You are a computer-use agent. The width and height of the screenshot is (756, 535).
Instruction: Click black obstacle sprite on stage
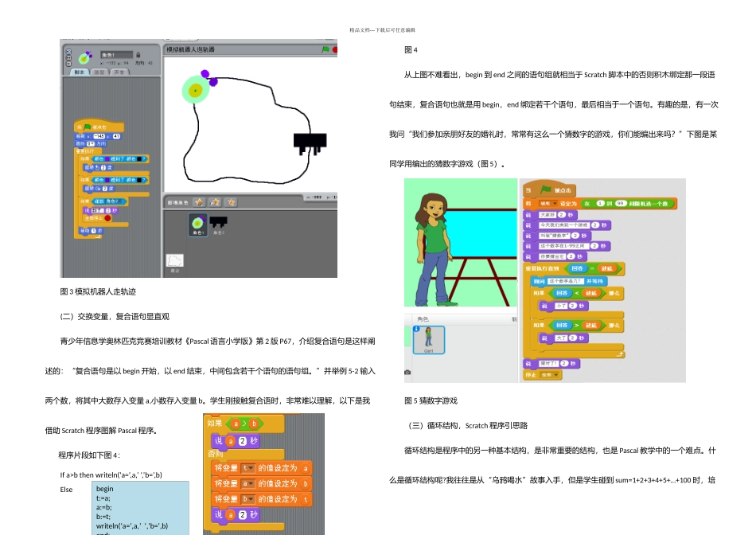click(310, 144)
